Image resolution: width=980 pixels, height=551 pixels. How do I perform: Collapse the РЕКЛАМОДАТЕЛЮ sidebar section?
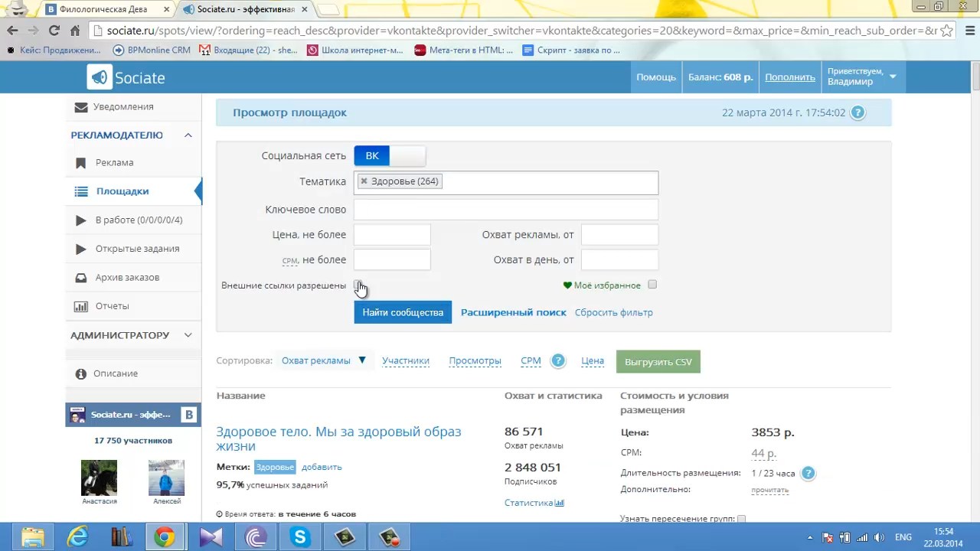pyautogui.click(x=188, y=135)
